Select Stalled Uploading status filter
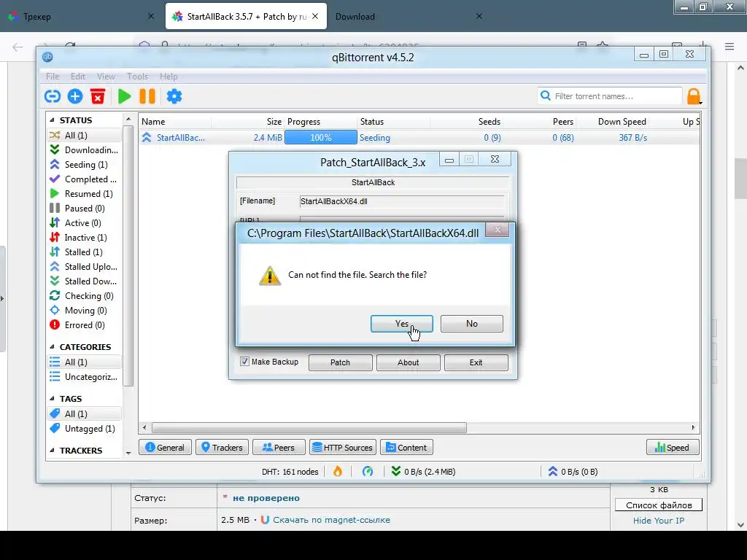The height and width of the screenshot is (560, 747). click(x=84, y=267)
